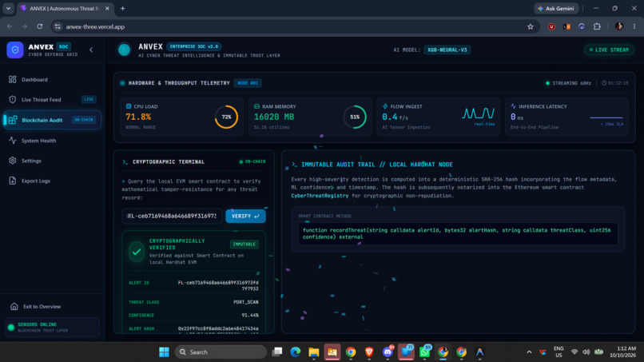Viewport: 644px width, 362px height.
Task: Bookmark this page with star icon
Action: (531, 26)
